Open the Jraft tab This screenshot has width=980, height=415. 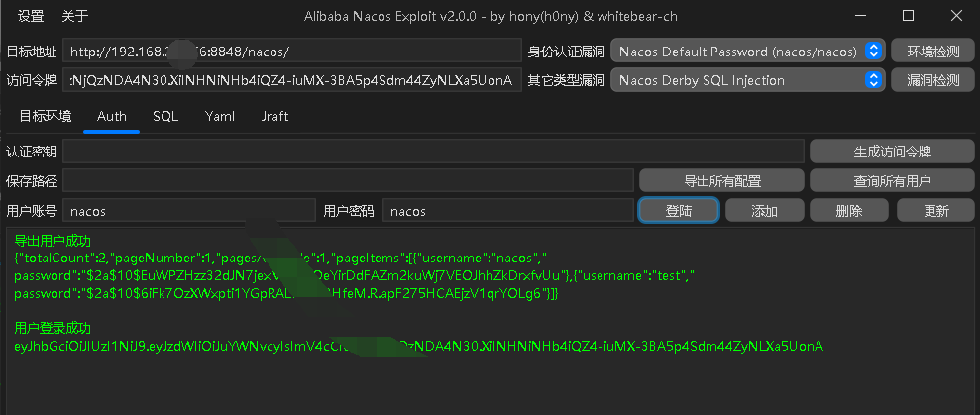click(x=275, y=116)
